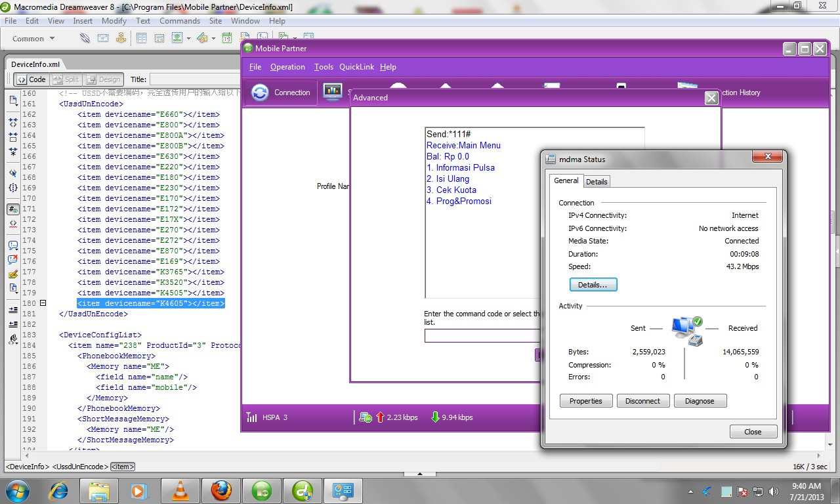840x504 pixels.
Task: Open the Statistics chart monitor icon
Action: tap(333, 93)
